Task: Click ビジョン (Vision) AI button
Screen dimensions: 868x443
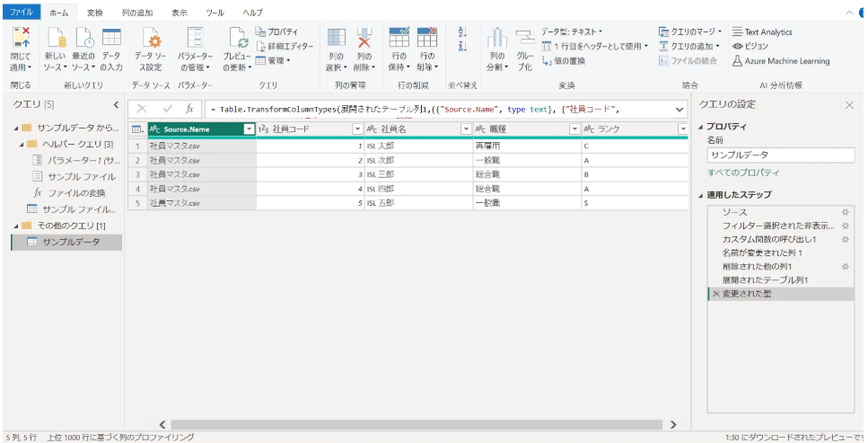Action: tap(750, 46)
